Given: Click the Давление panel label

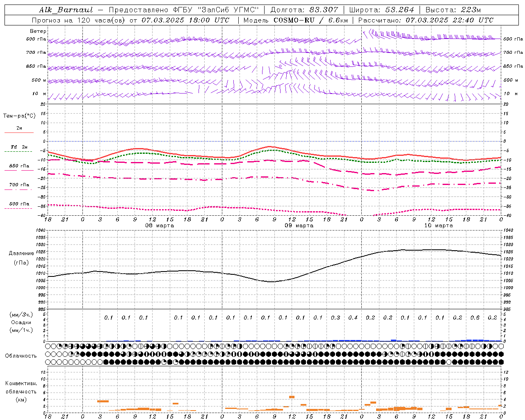Looking at the screenshot, I should click(x=21, y=253).
